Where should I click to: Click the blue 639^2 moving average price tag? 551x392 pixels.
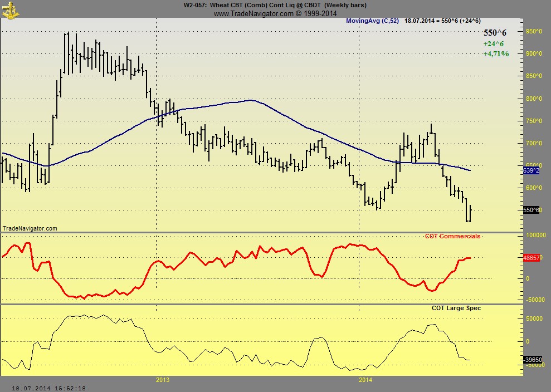coord(532,170)
